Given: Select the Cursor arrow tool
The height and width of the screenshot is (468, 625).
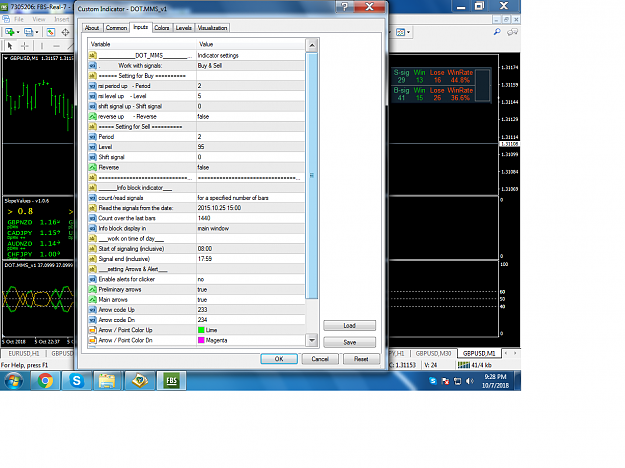Looking at the screenshot, I should click(x=10, y=46).
